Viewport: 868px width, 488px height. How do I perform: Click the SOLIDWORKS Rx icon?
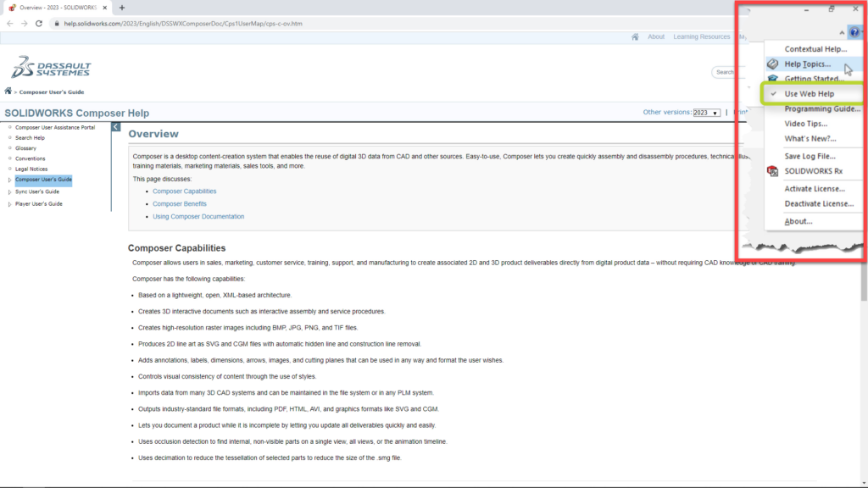pyautogui.click(x=772, y=171)
